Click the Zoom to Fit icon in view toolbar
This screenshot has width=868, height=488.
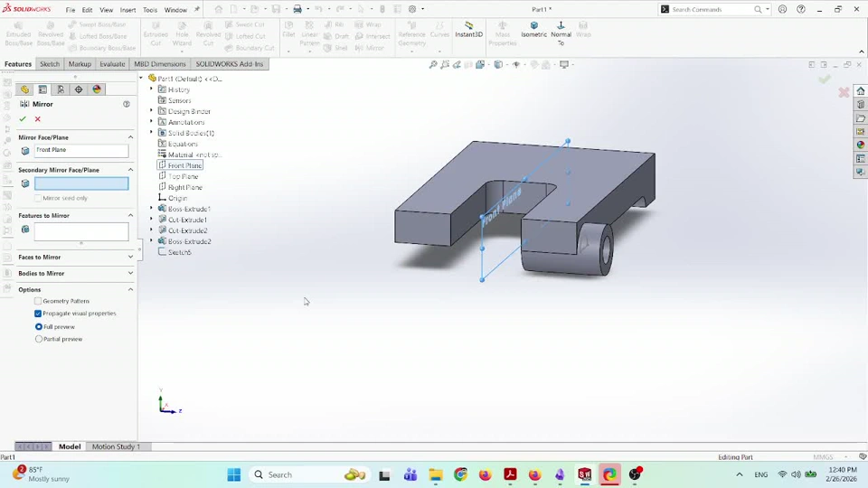tap(433, 65)
